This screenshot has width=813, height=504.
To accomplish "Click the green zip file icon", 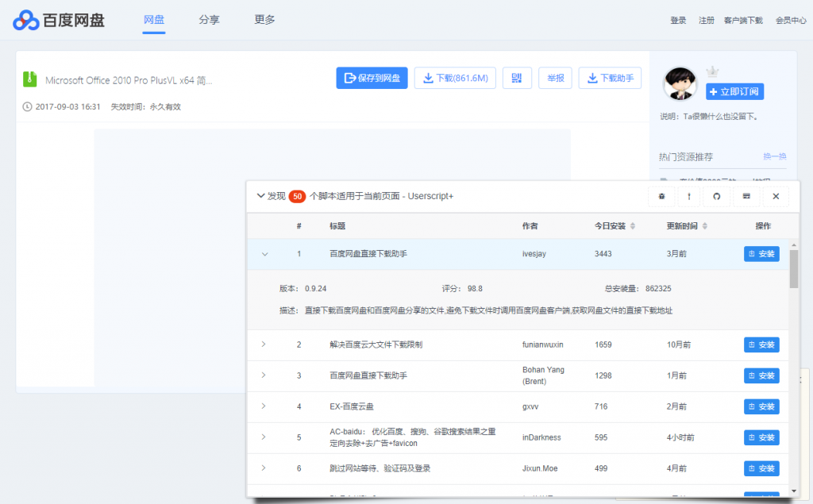I will (x=29, y=79).
